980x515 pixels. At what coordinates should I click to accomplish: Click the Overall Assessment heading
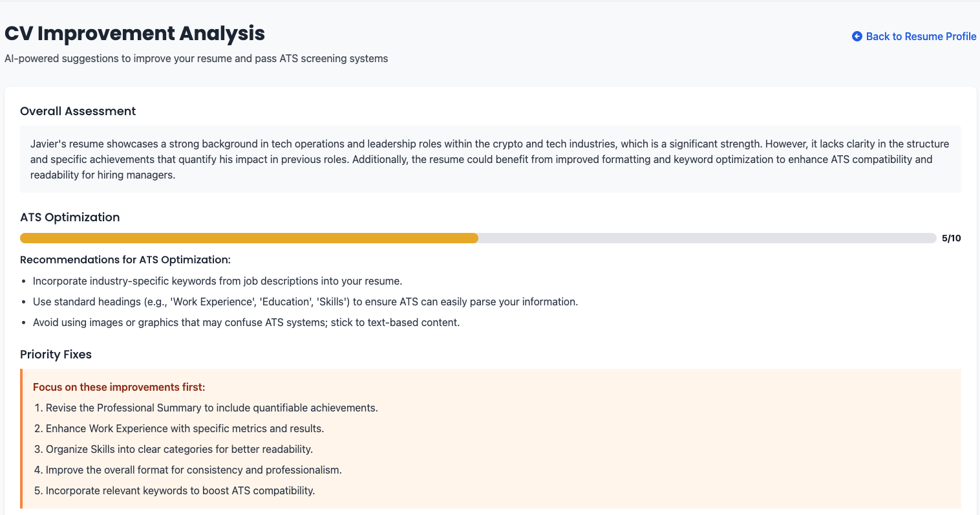tap(78, 111)
